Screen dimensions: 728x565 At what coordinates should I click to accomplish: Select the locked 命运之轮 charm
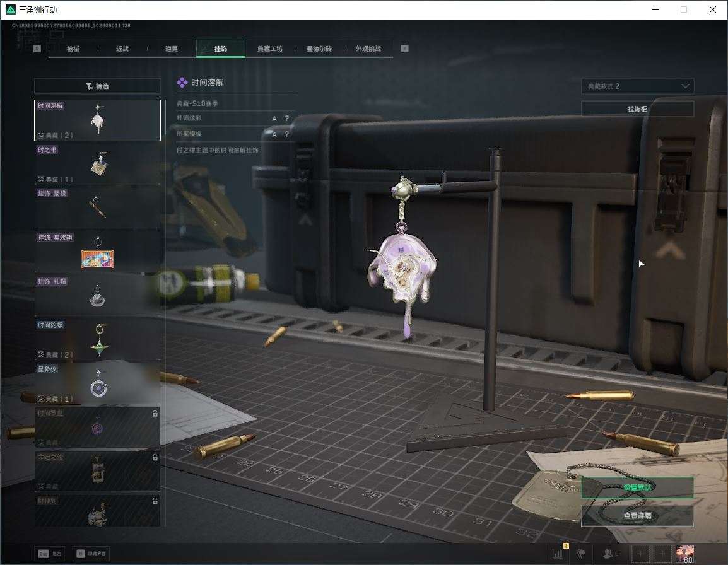tap(98, 472)
